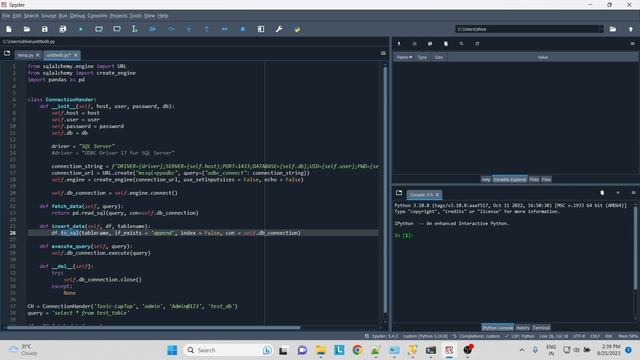
Task: Browse a working directory folder icon
Action: pyautogui.click(x=613, y=29)
